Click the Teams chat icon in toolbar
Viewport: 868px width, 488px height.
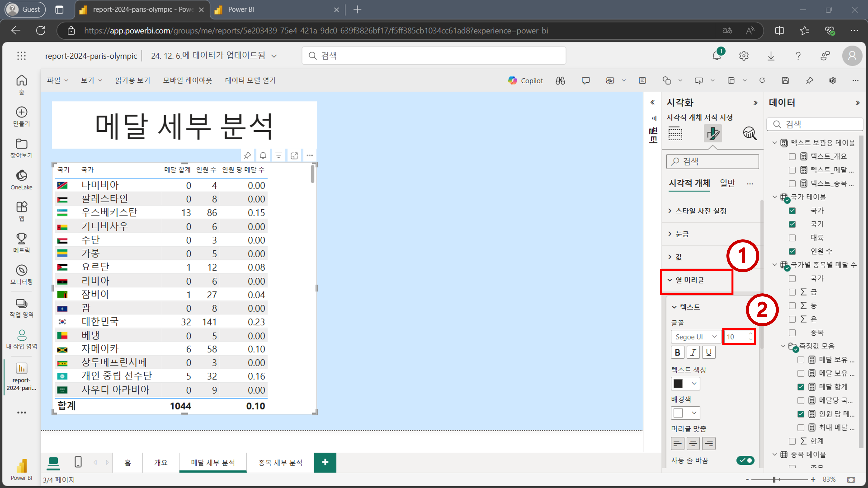833,80
